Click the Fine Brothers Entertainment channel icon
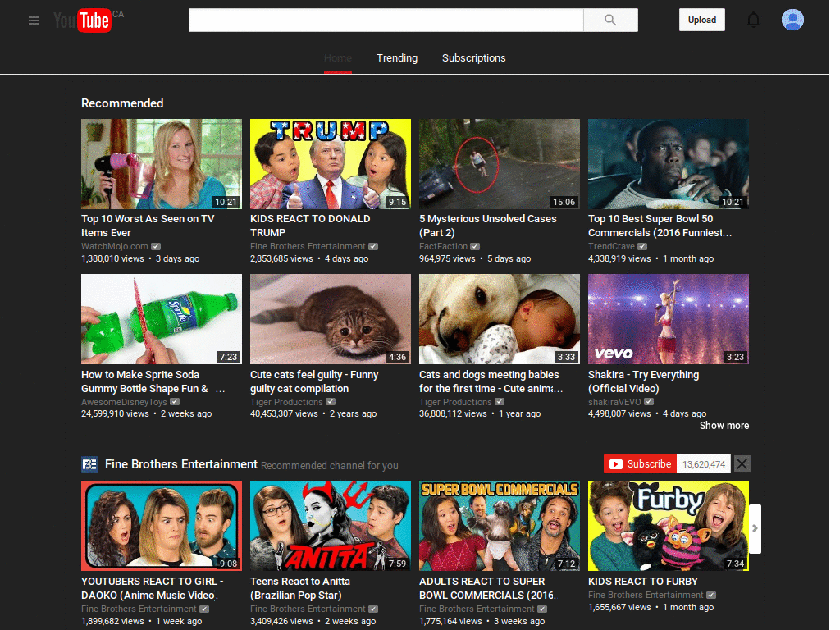840x630 pixels. pos(89,464)
